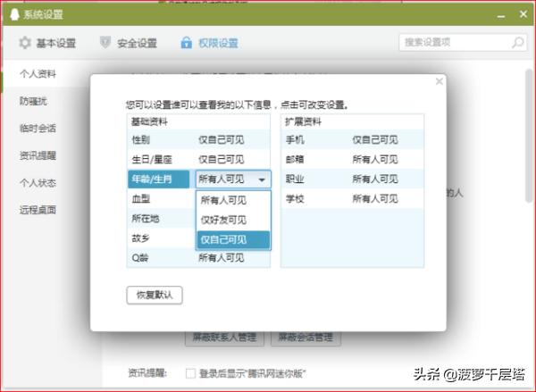Click the 屏蔽会话管理 button behind popup
Screen dimensions: 536x392
click(x=306, y=338)
